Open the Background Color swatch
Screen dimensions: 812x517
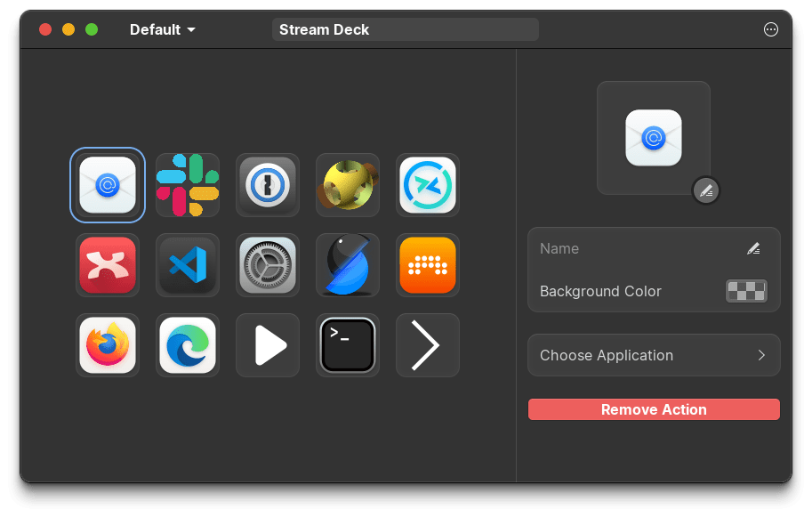pos(746,291)
